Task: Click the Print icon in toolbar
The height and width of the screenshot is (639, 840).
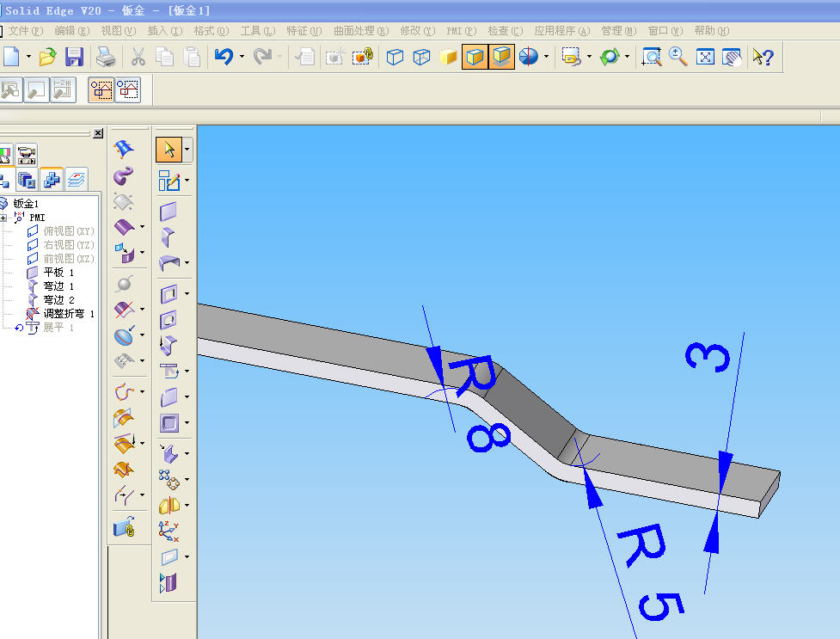Action: 106,56
